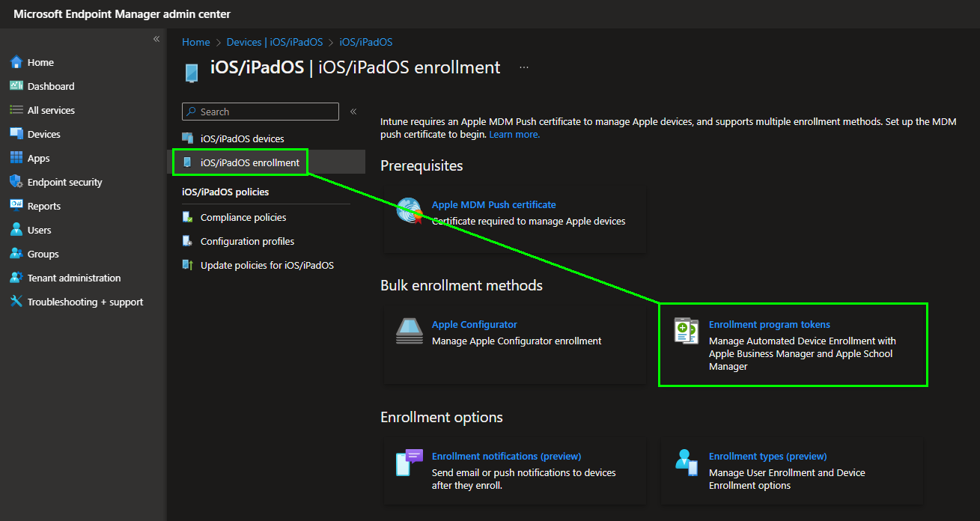Click the Apple MDM Push certificate icon
The image size is (980, 521).
pos(410,212)
